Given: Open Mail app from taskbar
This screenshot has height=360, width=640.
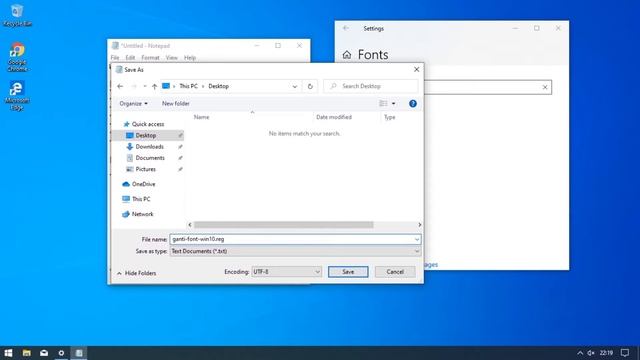Looking at the screenshot, I should point(44,353).
